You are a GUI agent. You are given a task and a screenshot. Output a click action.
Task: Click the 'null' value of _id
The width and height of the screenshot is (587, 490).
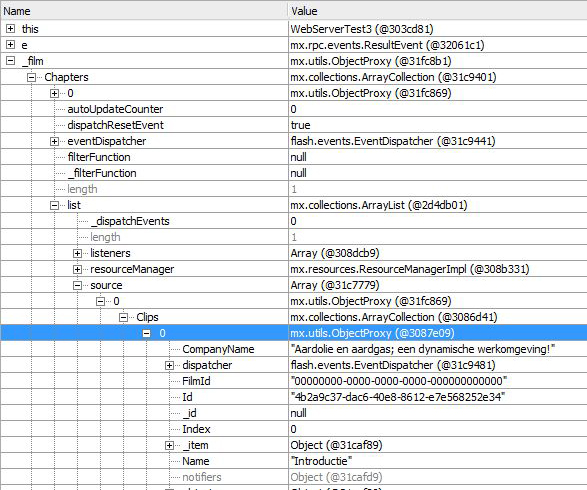click(x=298, y=413)
